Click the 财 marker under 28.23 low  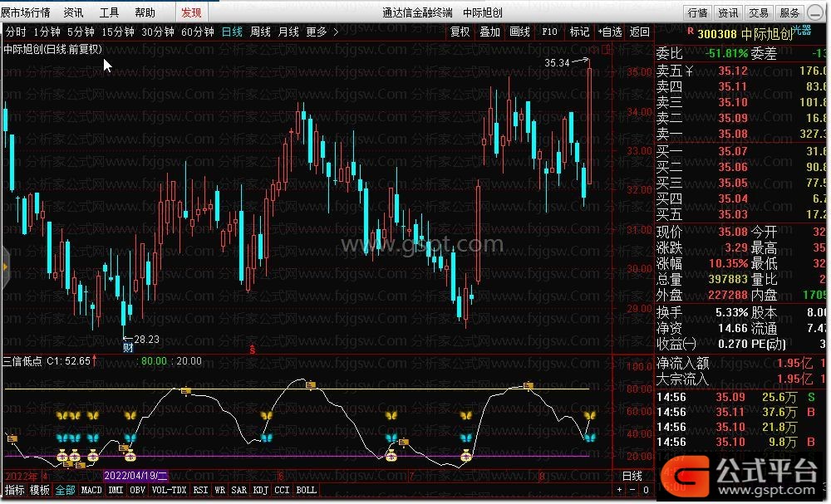click(x=128, y=347)
